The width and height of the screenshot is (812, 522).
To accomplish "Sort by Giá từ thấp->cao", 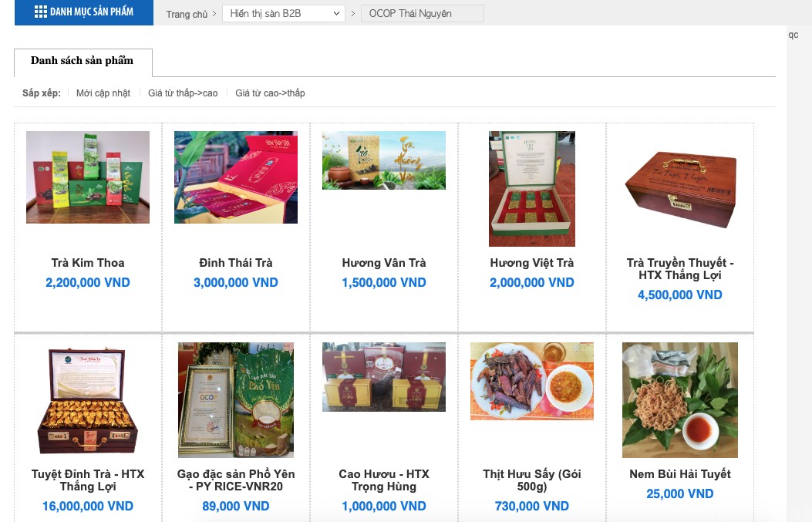I will click(183, 93).
